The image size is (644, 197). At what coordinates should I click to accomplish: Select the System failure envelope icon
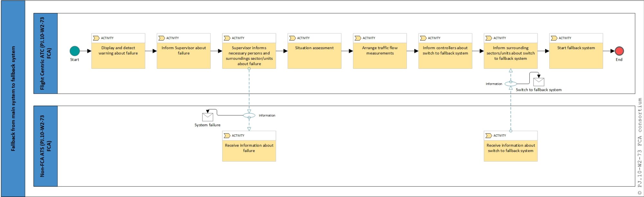click(207, 117)
